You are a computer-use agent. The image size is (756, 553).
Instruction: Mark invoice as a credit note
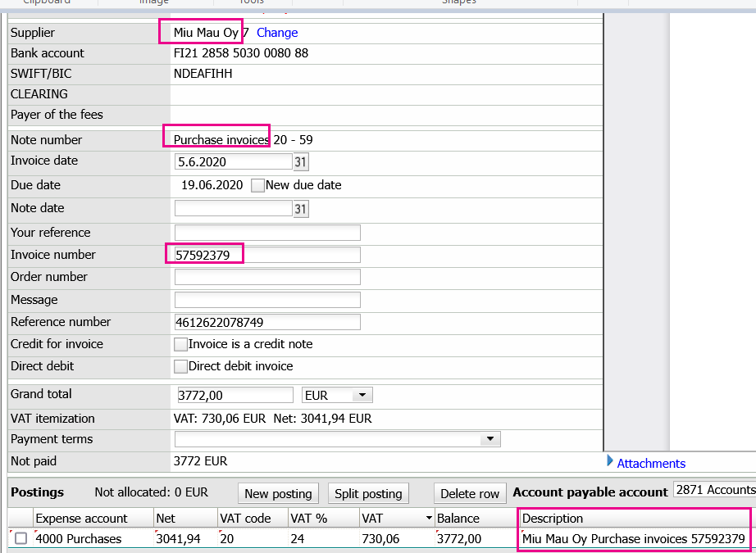[181, 345]
